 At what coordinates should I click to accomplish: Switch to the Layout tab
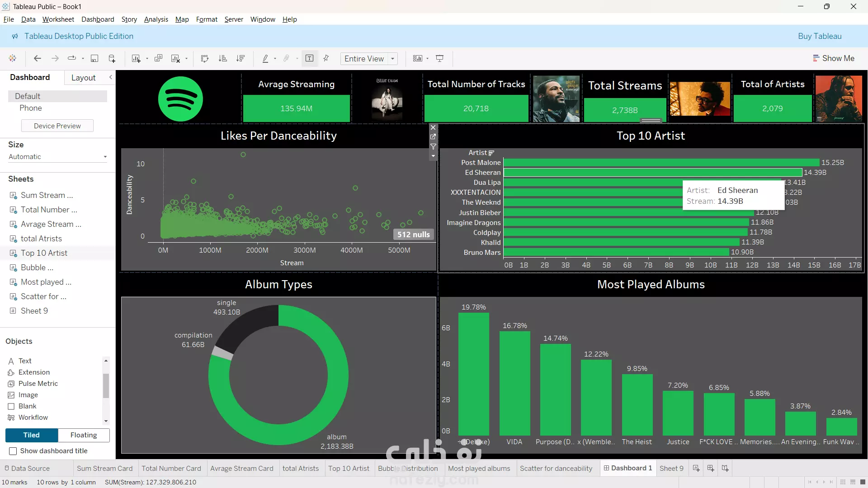(84, 78)
